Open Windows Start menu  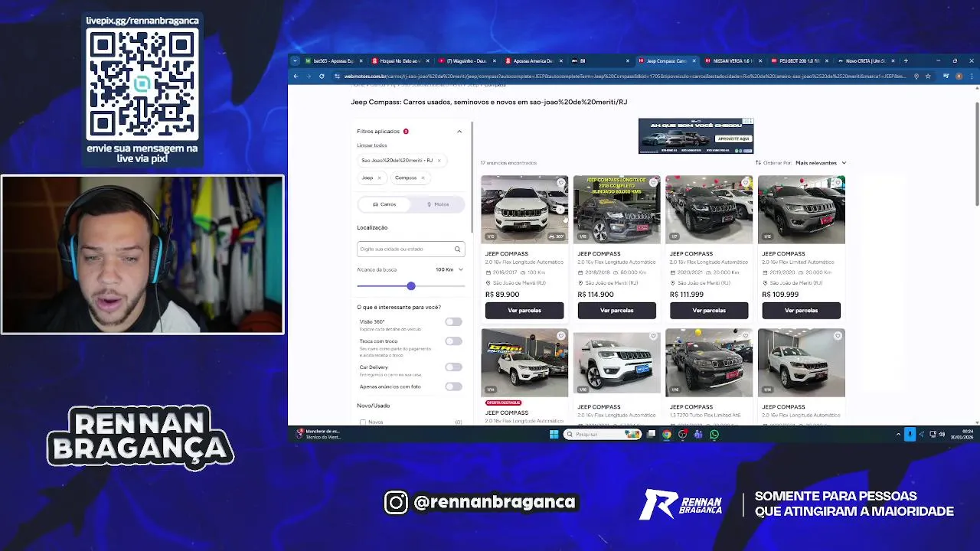point(554,434)
